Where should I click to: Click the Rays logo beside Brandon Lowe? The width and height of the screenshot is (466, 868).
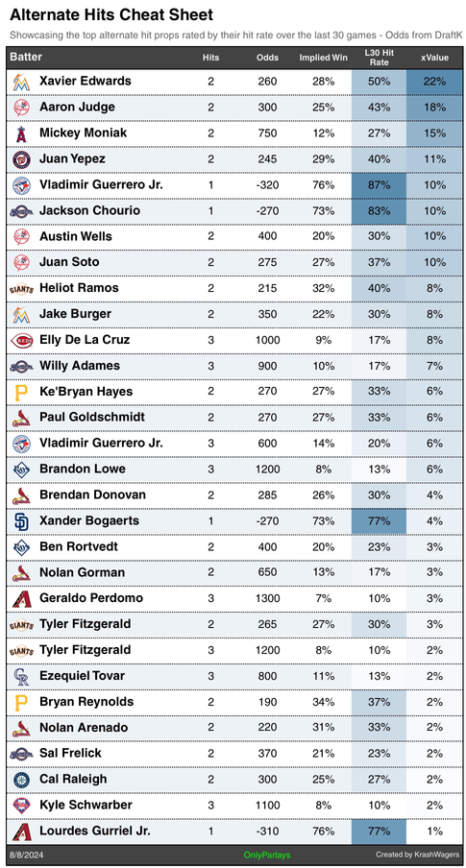[x=21, y=470]
